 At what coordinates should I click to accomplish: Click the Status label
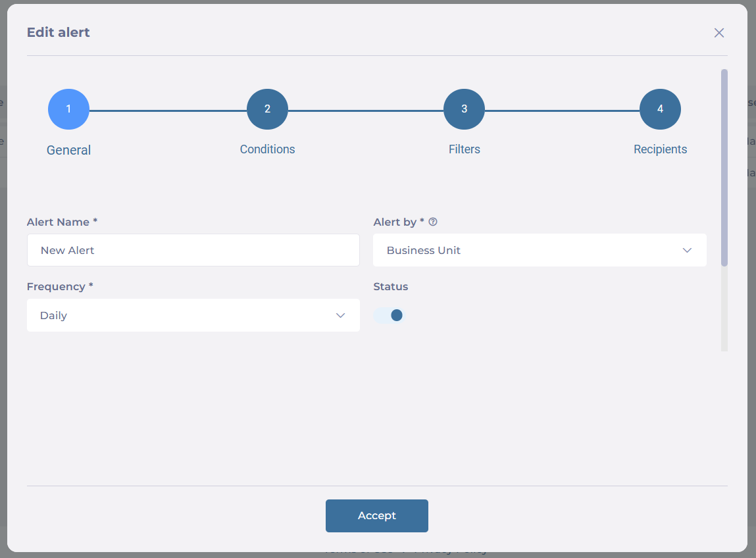click(x=391, y=286)
